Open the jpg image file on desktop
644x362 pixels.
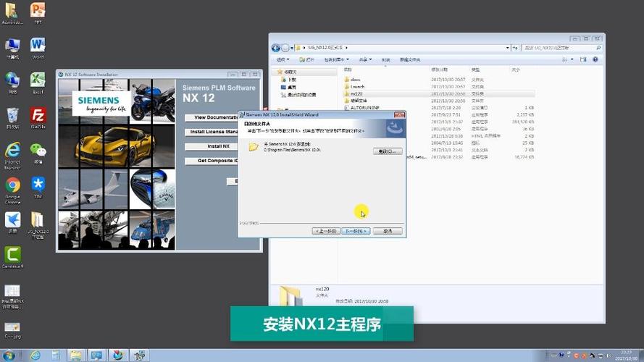click(x=12, y=330)
